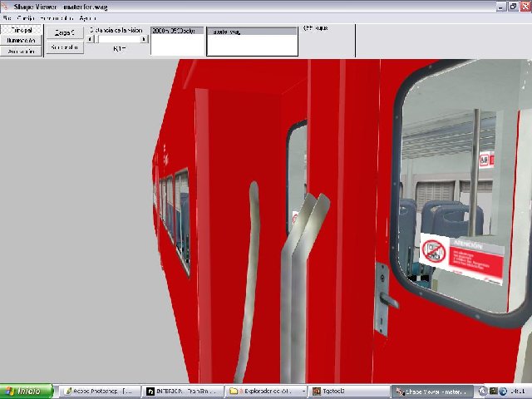This screenshot has width=532, height=399.
Task: Click the Shape Viewer title bar icon
Action: point(7,6)
